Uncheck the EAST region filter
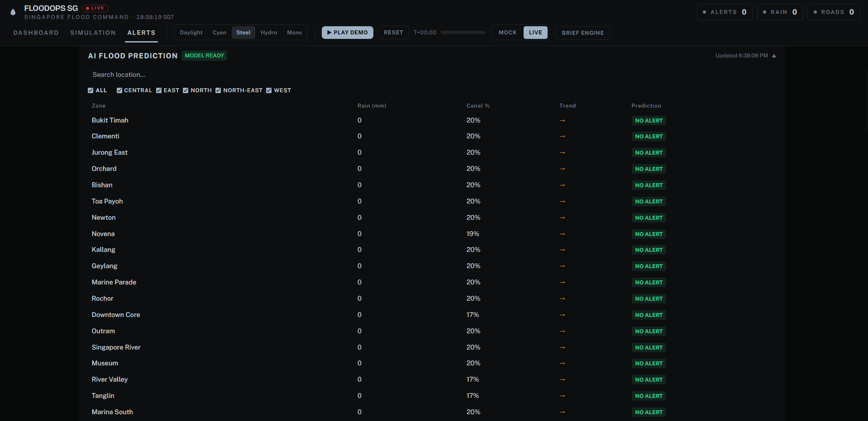The height and width of the screenshot is (421, 868). [x=159, y=90]
